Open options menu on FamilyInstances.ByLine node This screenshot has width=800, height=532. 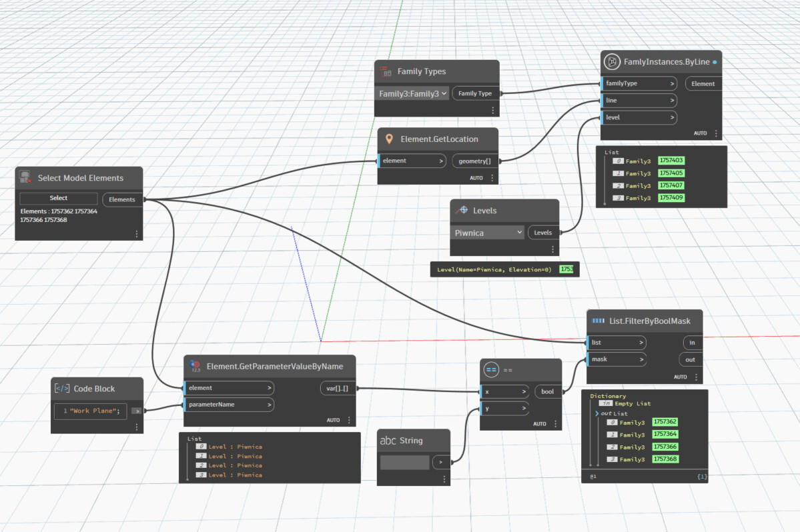716,133
